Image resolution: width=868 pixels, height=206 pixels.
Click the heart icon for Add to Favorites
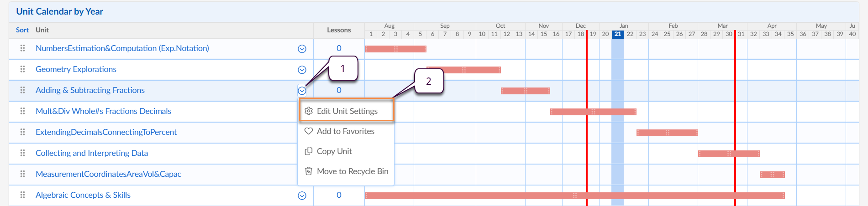point(309,131)
